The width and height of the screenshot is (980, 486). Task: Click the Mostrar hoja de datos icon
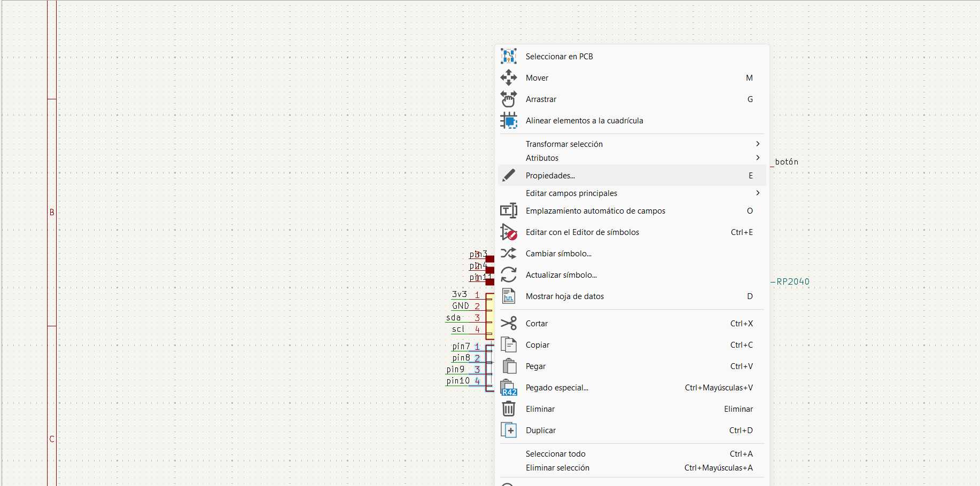pyautogui.click(x=509, y=296)
